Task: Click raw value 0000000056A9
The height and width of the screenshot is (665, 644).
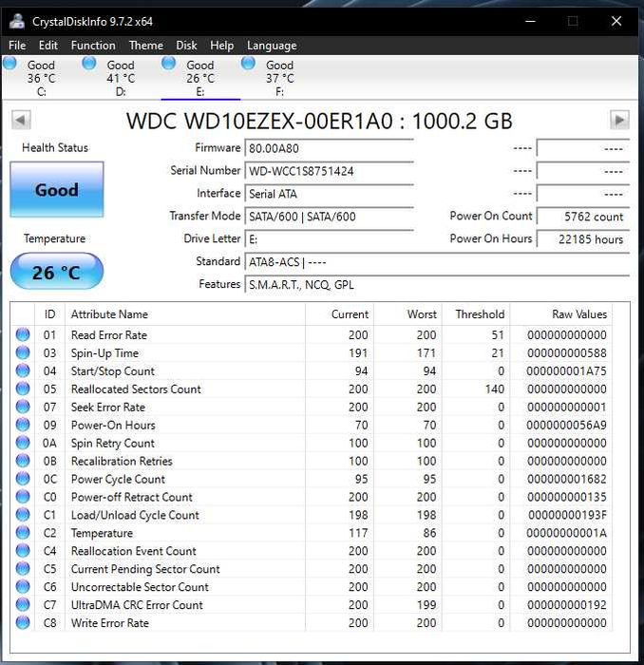Action: pos(566,425)
